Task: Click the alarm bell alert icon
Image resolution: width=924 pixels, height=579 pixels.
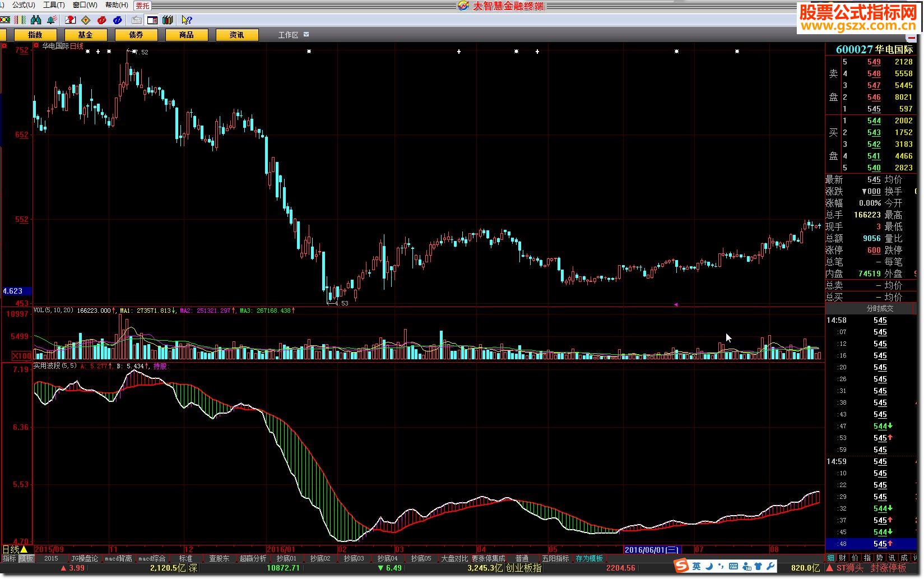Action: (x=52, y=20)
